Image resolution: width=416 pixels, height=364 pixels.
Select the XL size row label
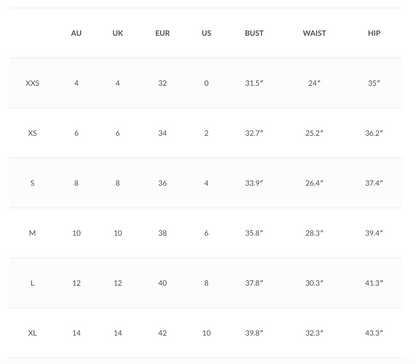tap(32, 333)
